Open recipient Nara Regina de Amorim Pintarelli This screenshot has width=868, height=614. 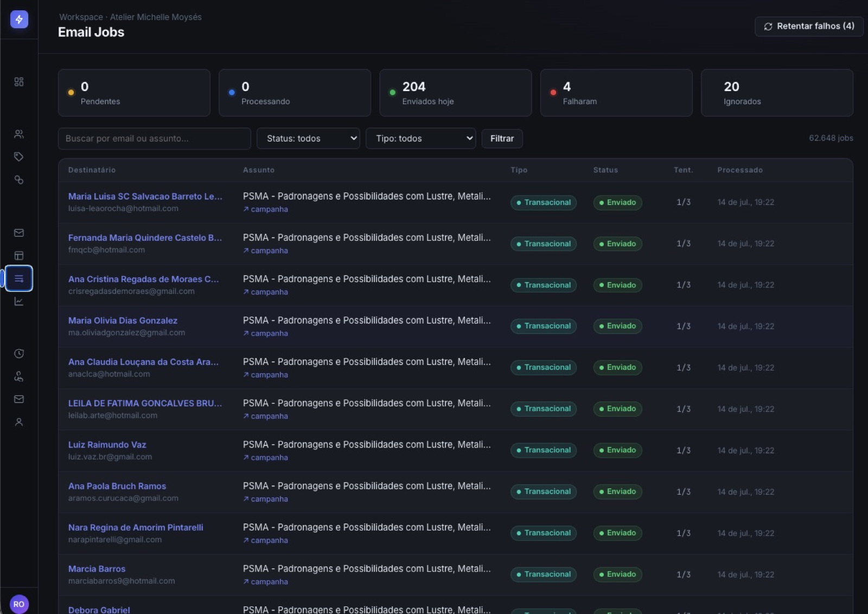[136, 527]
